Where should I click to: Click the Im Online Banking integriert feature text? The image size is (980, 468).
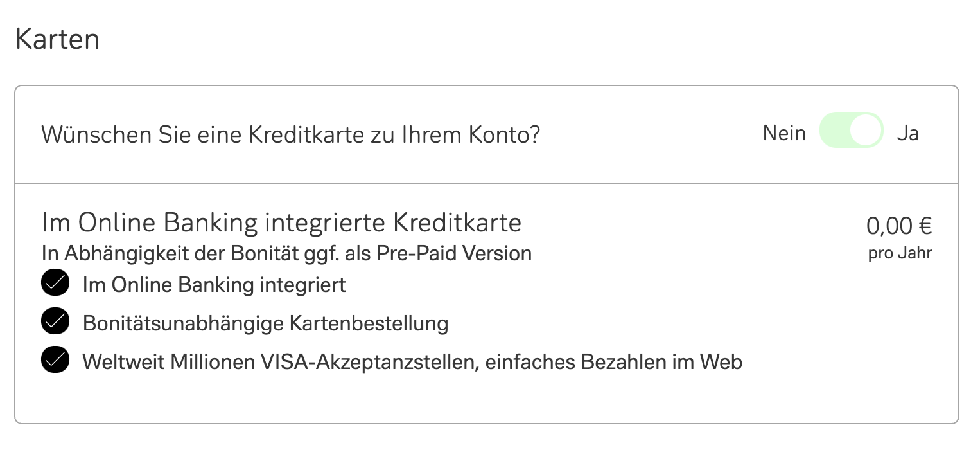click(214, 284)
